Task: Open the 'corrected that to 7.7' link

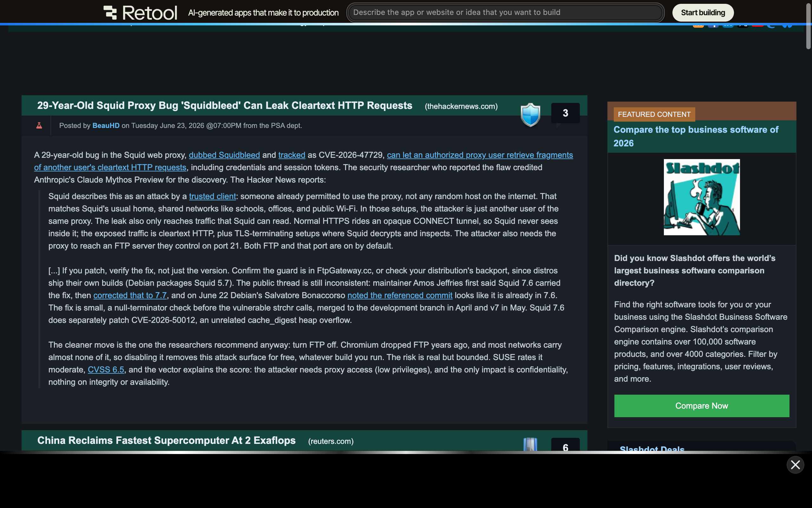Action: [x=130, y=296]
